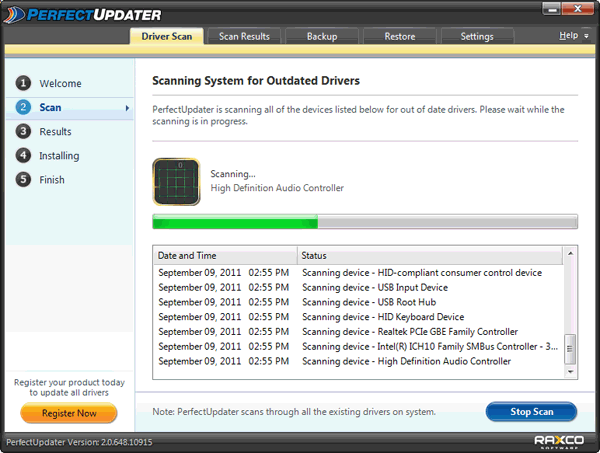Select the Realtek PCIe GBE Family Controller row
This screenshot has width=600, height=453.
point(359,332)
